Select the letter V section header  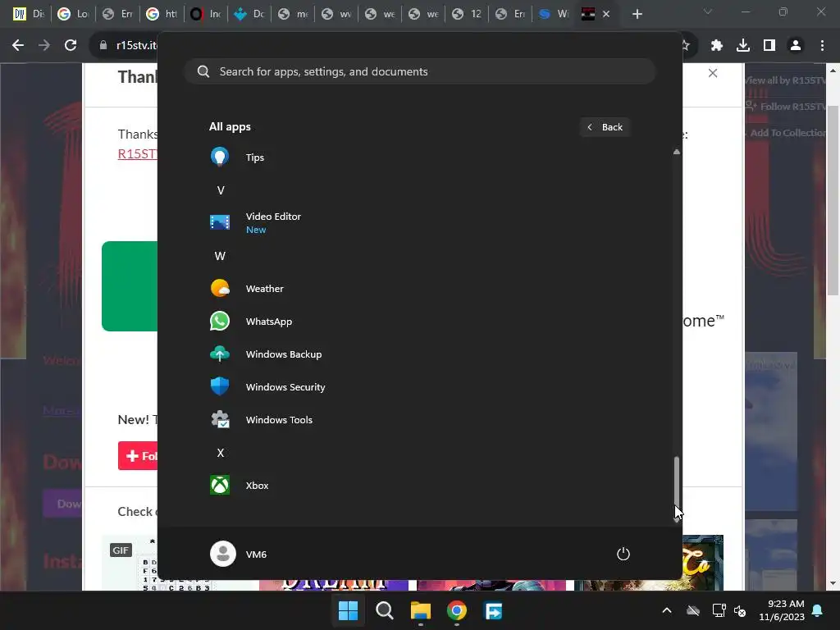[220, 190]
